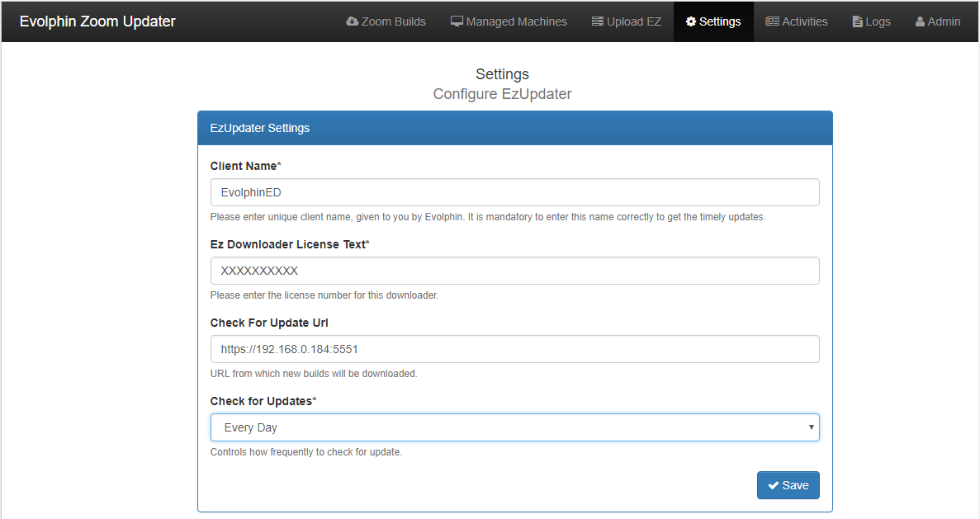Select the Settings nav tab
This screenshot has height=519, width=980.
713,21
